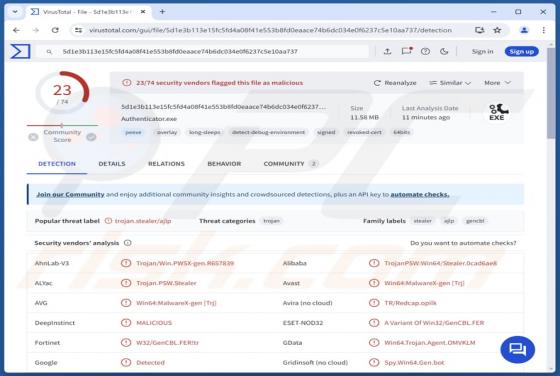Viewport: 560px width, 376px height.
Task: Click the browser address bar URL
Action: [270, 30]
